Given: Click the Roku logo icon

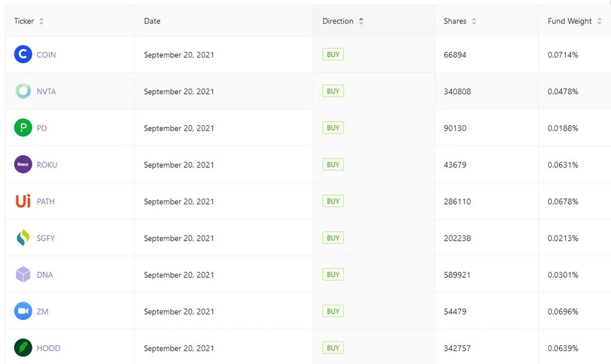Looking at the screenshot, I should tap(23, 165).
